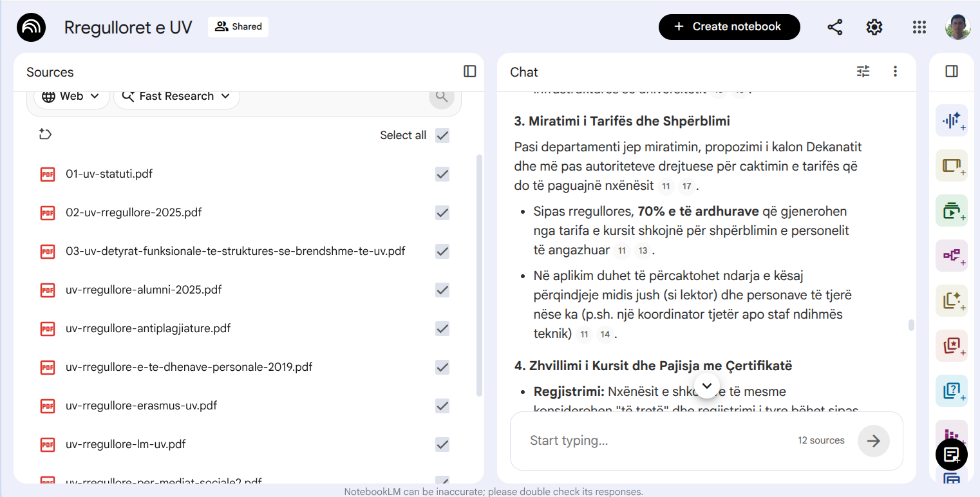Open source 02-uv-rregullore-2025.pdf
980x497 pixels.
point(134,212)
